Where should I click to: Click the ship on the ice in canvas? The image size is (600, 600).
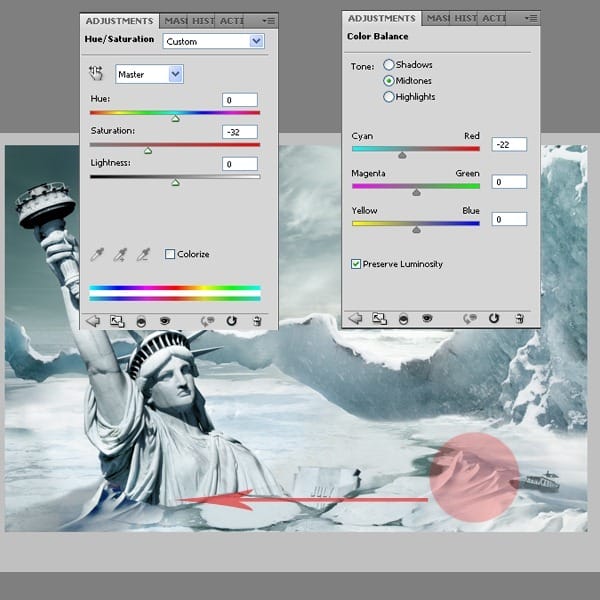(x=541, y=481)
